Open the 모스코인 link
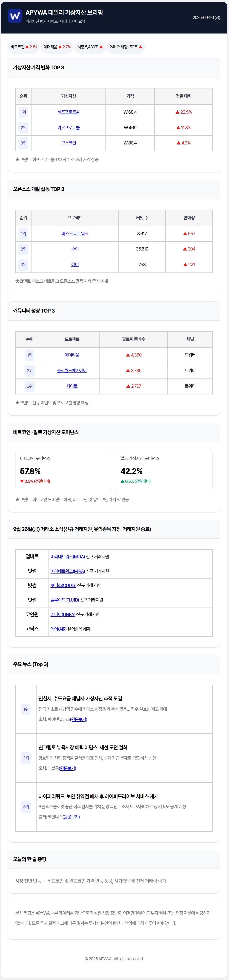 [x=68, y=143]
